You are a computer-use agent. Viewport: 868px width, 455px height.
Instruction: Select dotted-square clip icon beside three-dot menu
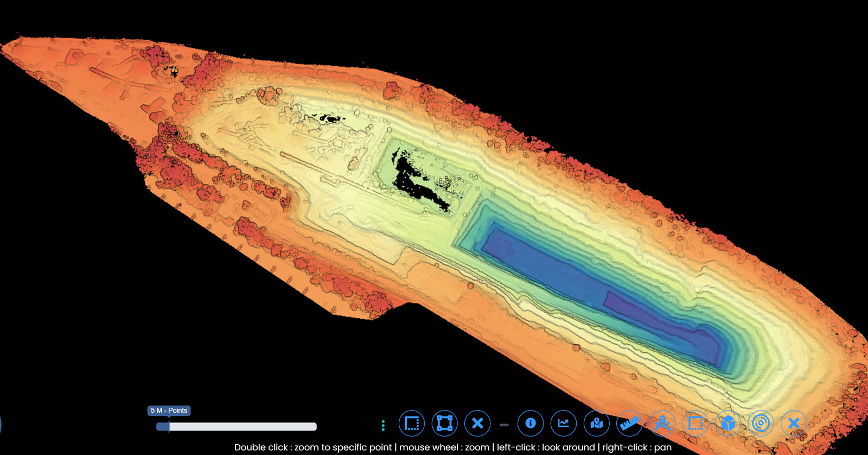coord(412,424)
